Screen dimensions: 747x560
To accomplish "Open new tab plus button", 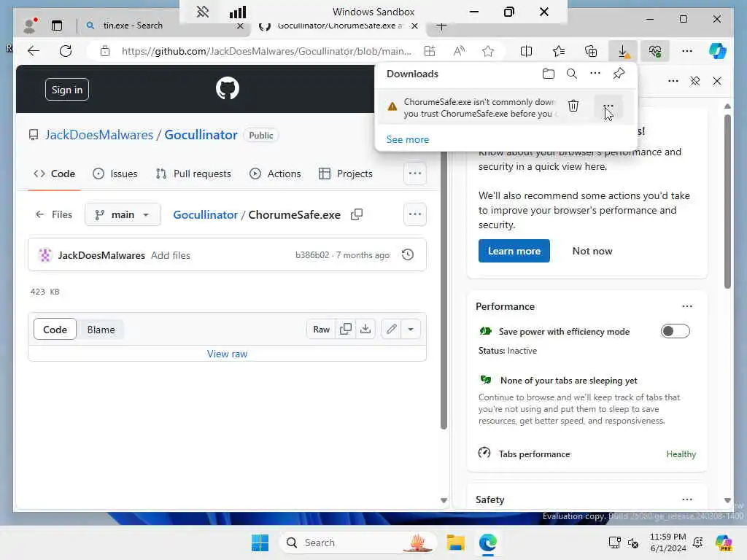I will click(x=441, y=26).
